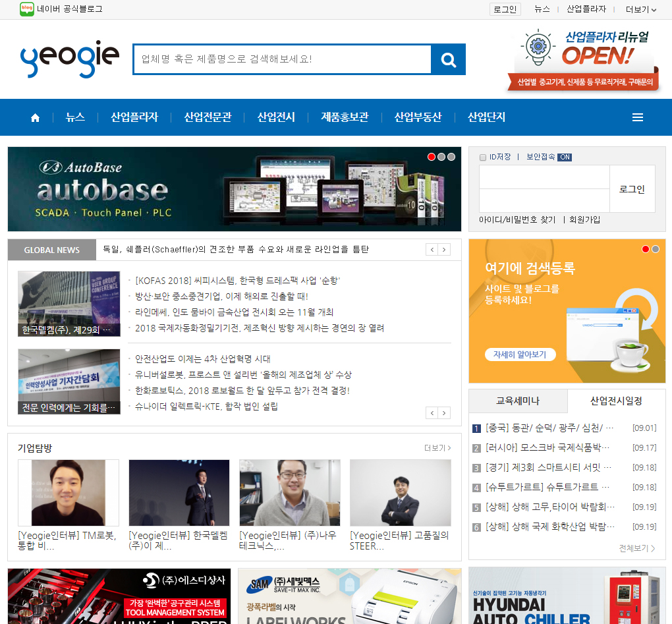Select first red dot on autobase banner

coord(432,157)
